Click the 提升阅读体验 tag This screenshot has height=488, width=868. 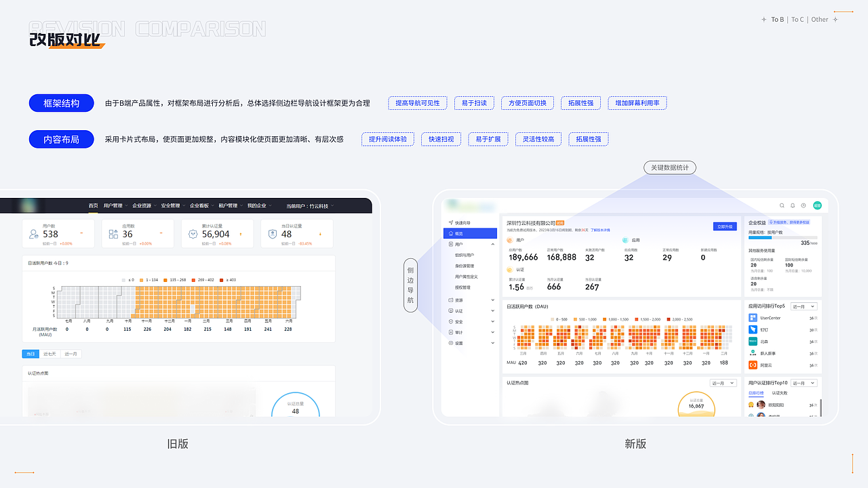coord(388,139)
